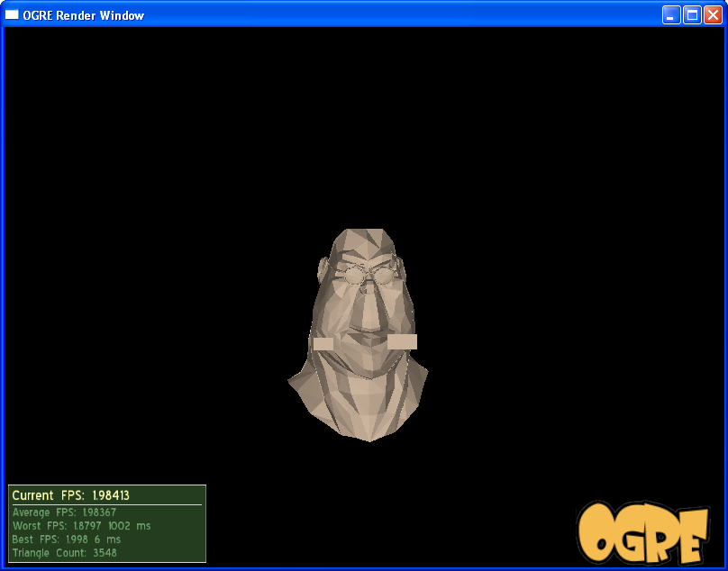Click the Best FPS: 1.998 6 ms line
This screenshot has height=571, width=728.
[x=67, y=539]
